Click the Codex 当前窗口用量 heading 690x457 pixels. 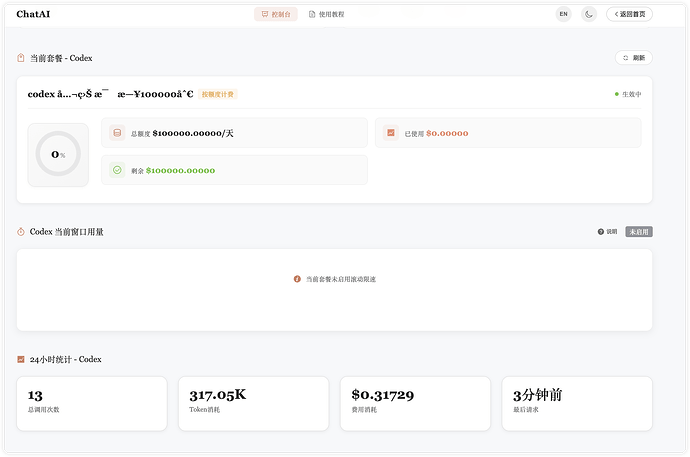point(66,232)
